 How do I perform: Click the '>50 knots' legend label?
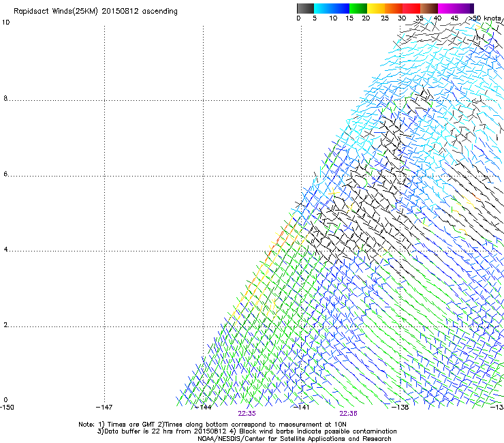tap(485, 18)
